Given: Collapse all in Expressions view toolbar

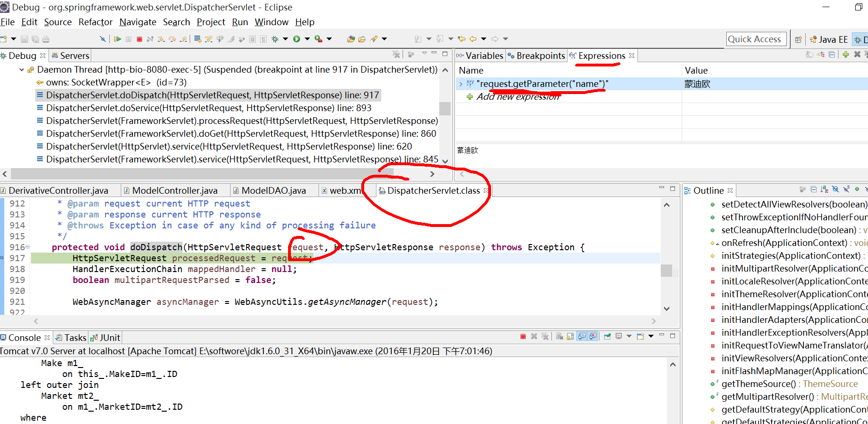Looking at the screenshot, I should [831, 55].
